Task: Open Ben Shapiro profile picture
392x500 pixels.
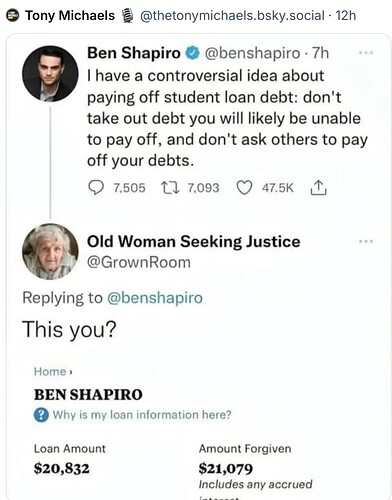Action: tap(50, 74)
